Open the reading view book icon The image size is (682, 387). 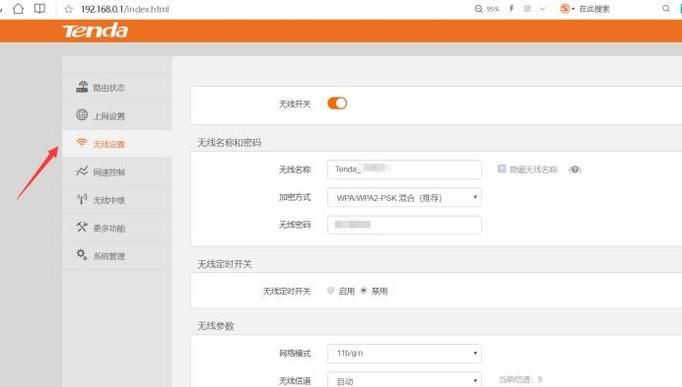tap(40, 8)
